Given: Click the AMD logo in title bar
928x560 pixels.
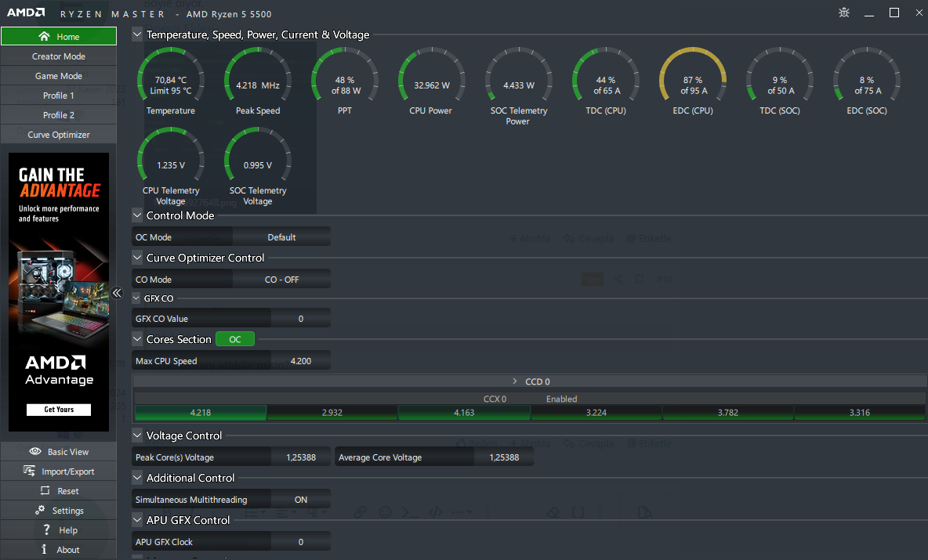Looking at the screenshot, I should 25,13.
